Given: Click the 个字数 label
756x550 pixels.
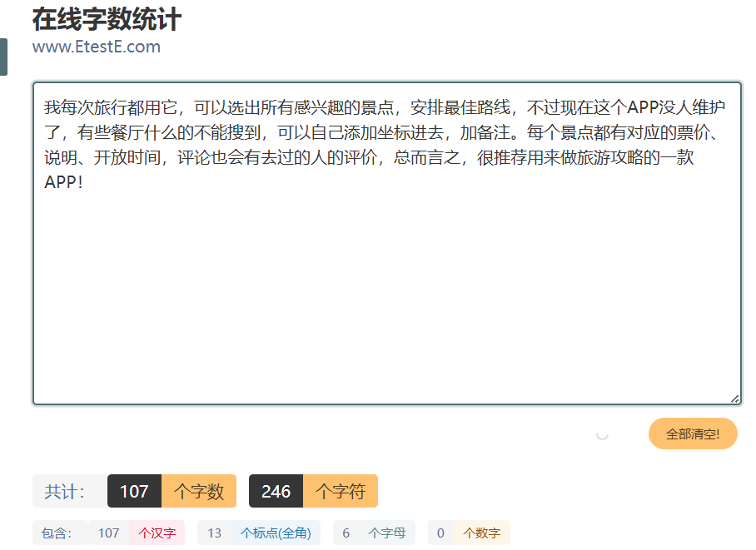Looking at the screenshot, I should tap(199, 491).
